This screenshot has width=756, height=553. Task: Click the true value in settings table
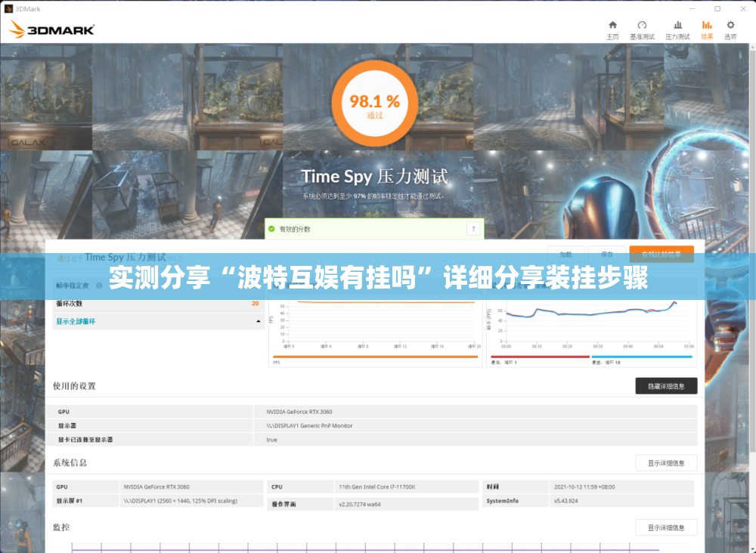[x=271, y=440]
